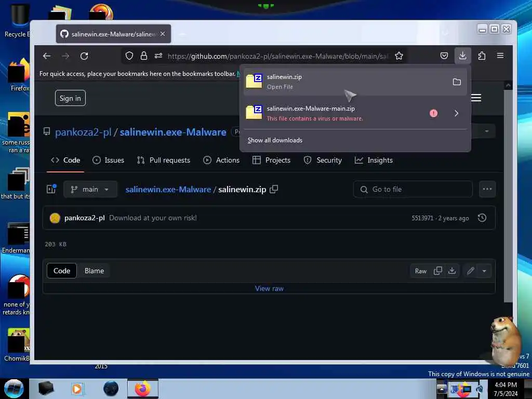Open the commit history clock icon
Viewport: 532px width, 399px height.
(x=482, y=218)
